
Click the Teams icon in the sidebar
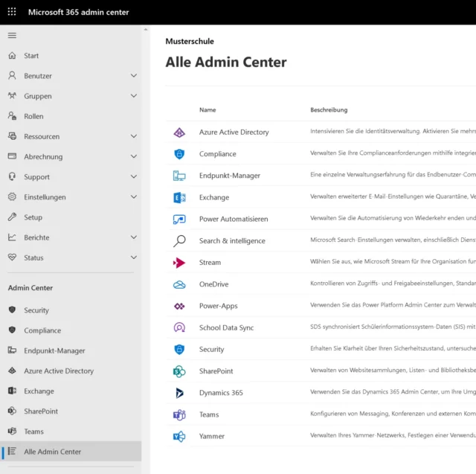(12, 432)
